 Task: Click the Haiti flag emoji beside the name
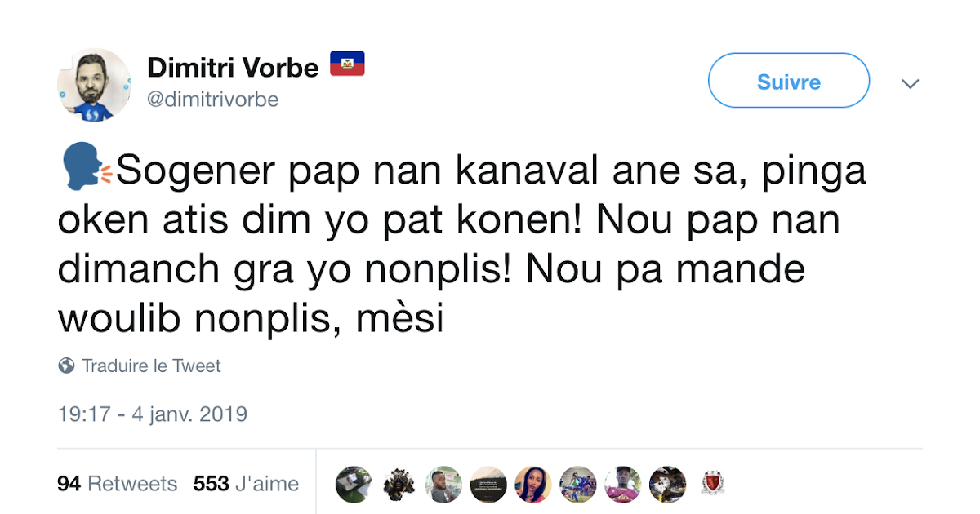coord(347,64)
